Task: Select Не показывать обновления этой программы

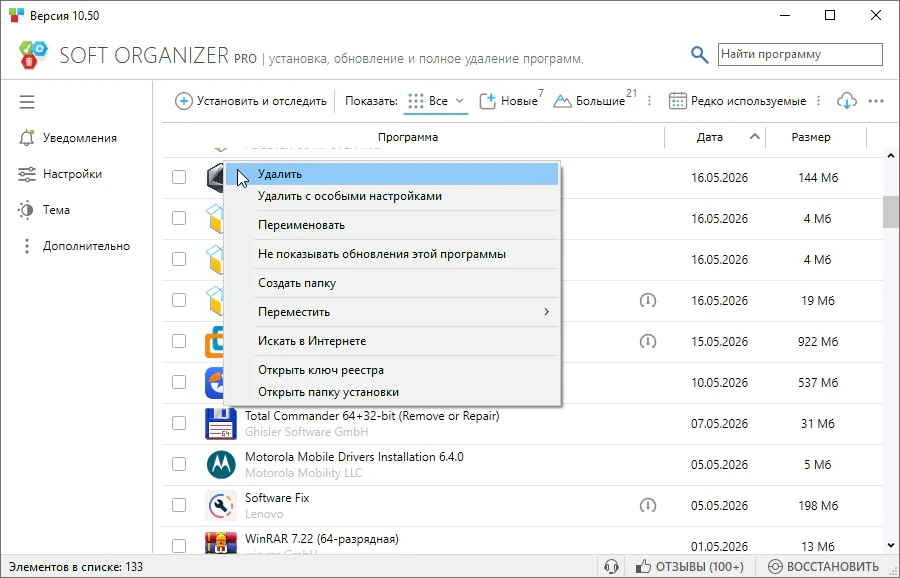Action: click(x=391, y=254)
